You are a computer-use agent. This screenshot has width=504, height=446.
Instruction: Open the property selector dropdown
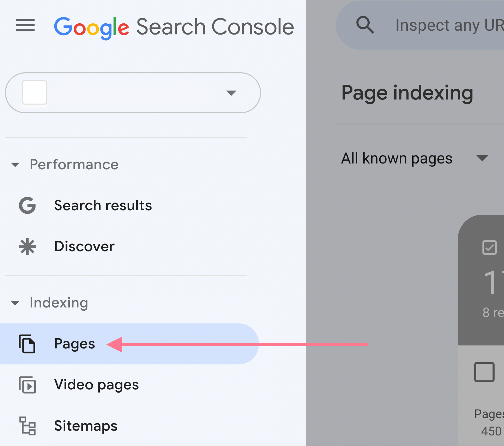click(232, 93)
